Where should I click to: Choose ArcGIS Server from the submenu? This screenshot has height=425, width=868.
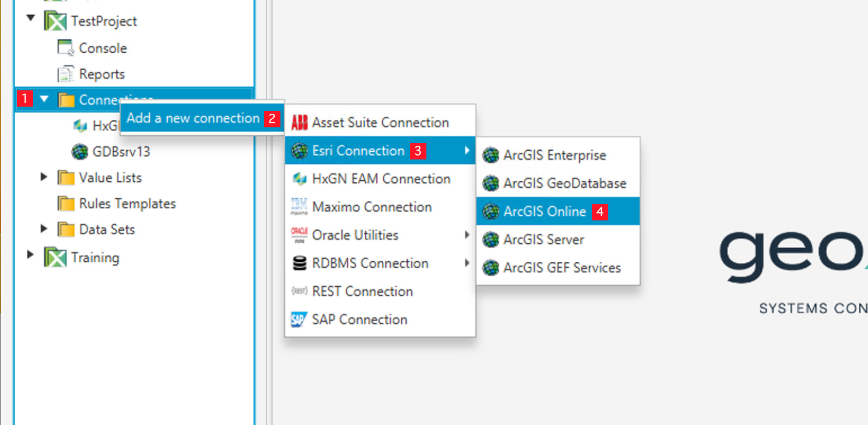pos(558,239)
